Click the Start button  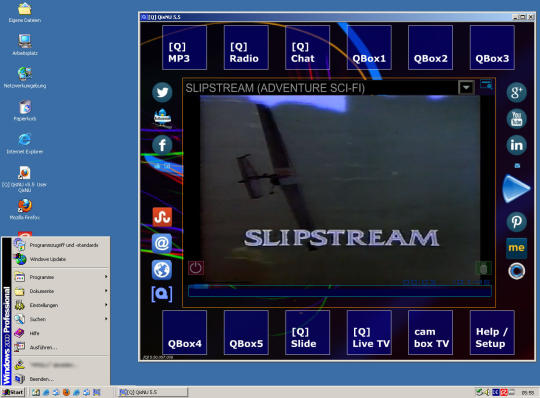[13, 392]
